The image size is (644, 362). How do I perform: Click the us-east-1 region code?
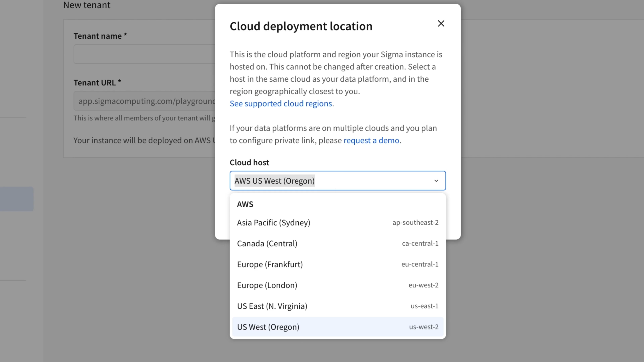pyautogui.click(x=424, y=306)
